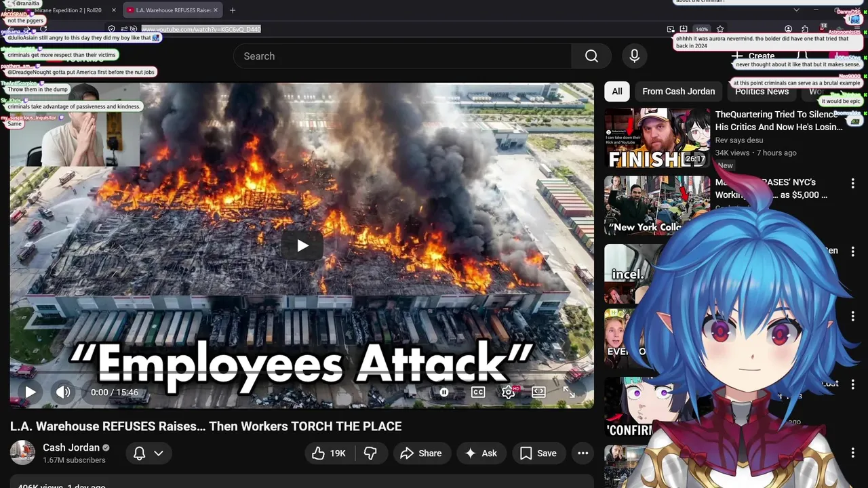868x488 pixels.
Task: Click the video time display 0:00 / 15:46
Action: [114, 392]
